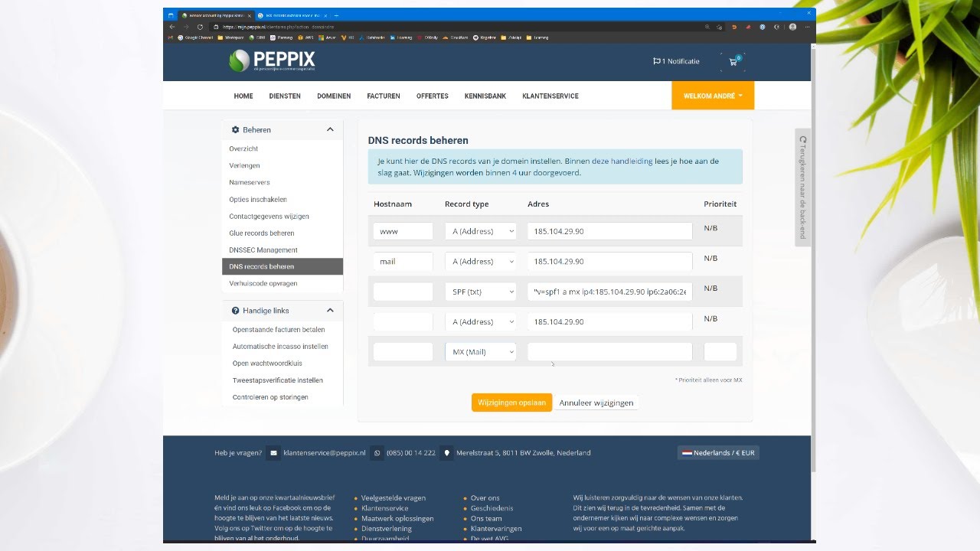Image resolution: width=980 pixels, height=551 pixels.
Task: Open the SPF (txt) record type dropdown
Action: click(481, 292)
